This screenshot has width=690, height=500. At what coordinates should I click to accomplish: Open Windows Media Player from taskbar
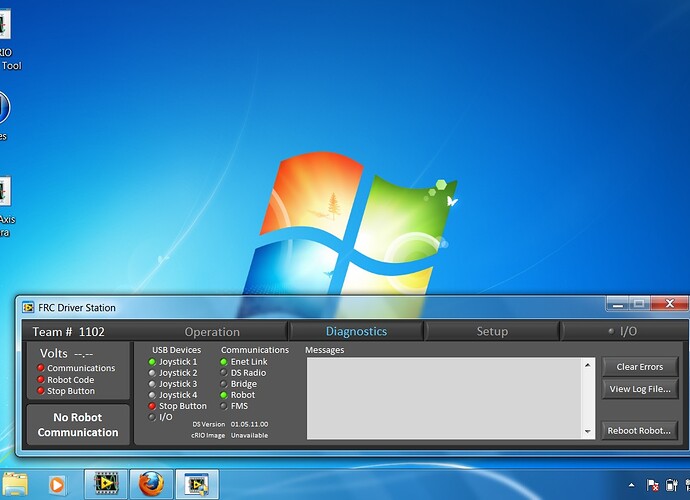(x=57, y=485)
